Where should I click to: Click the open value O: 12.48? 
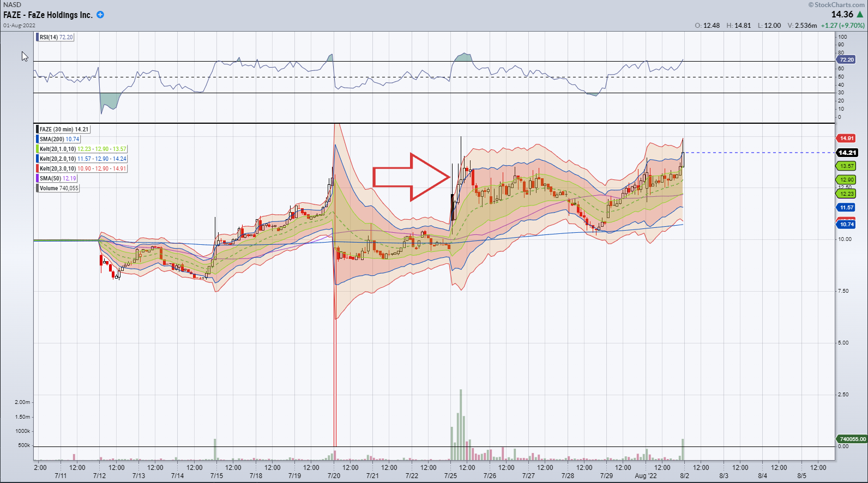(x=707, y=26)
